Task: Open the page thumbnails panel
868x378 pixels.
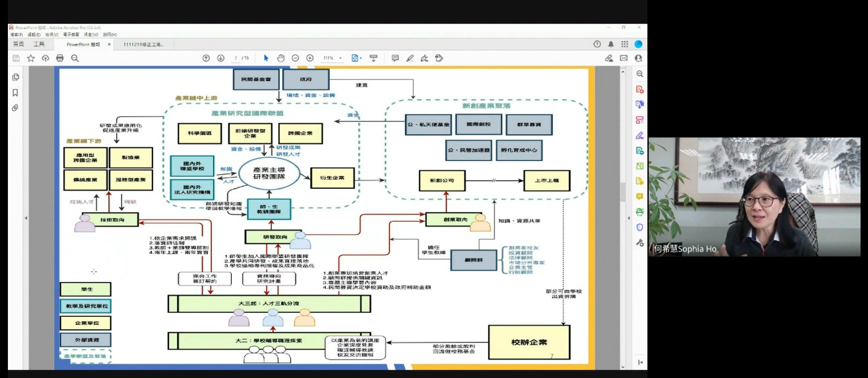Action: 15,77
